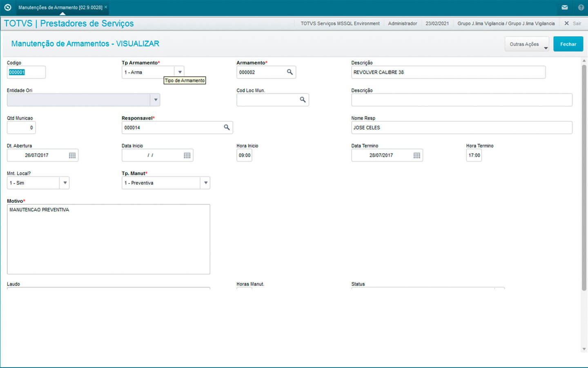Click the Sair link

(x=577, y=23)
